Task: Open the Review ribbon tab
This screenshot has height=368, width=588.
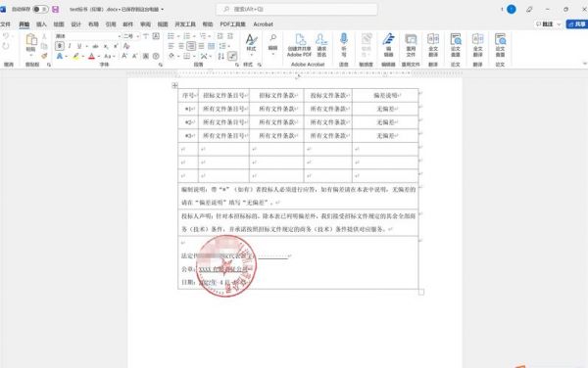Action: tap(145, 24)
